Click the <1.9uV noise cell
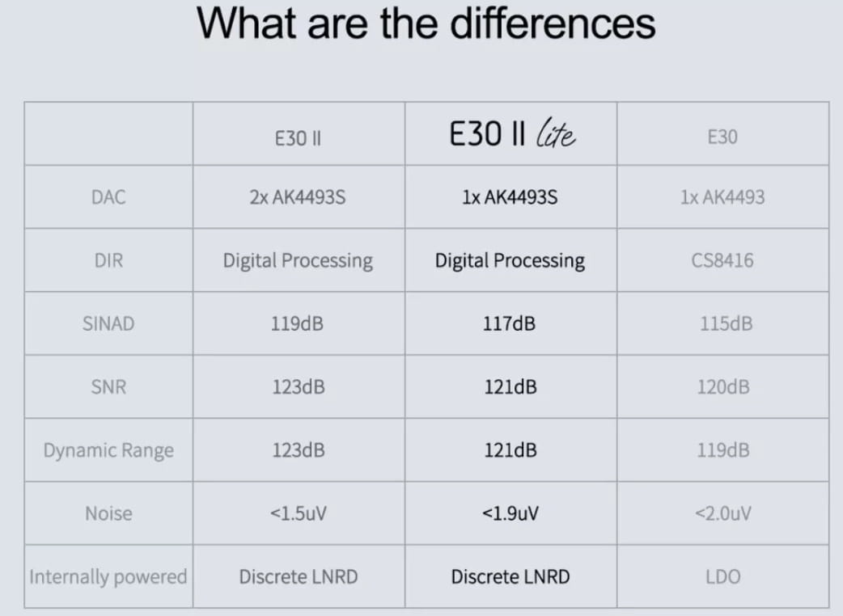Viewport: 843px width, 616px height. pyautogui.click(x=510, y=513)
